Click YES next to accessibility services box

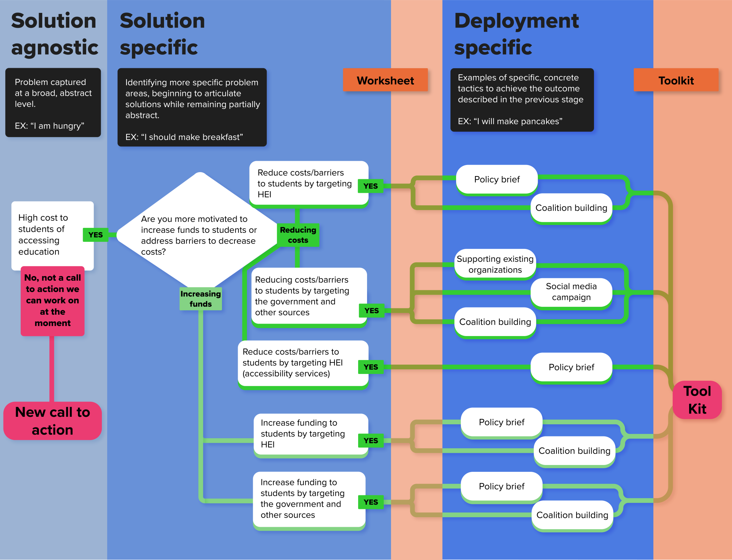pos(371,367)
